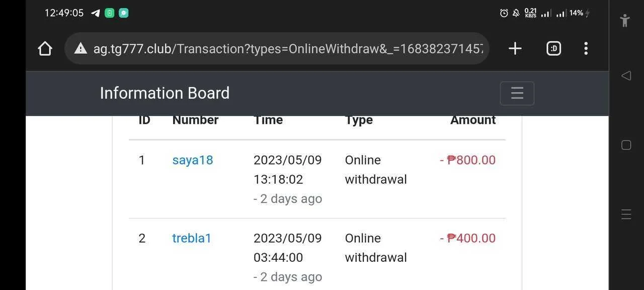Tap the Type column header

[x=359, y=120]
